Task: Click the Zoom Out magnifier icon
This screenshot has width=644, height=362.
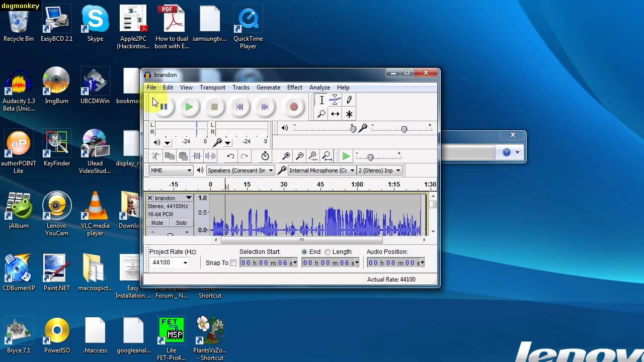Action: 299,156
